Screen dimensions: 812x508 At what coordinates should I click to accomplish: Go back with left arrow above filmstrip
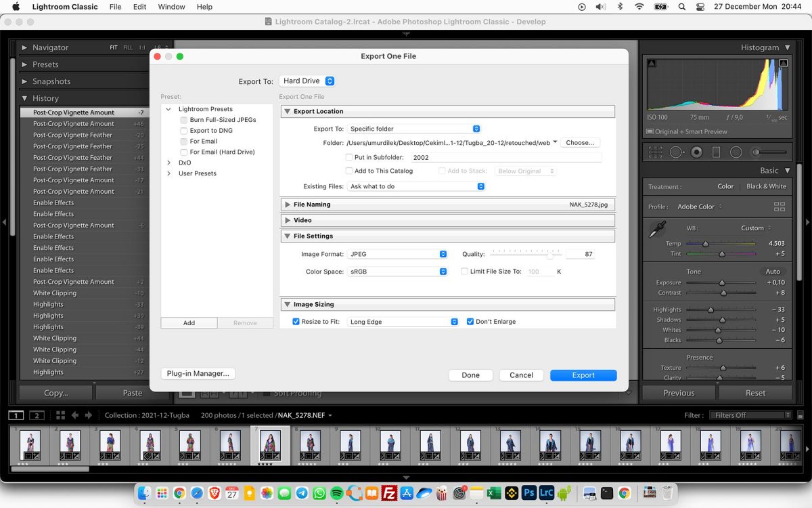[x=75, y=415]
